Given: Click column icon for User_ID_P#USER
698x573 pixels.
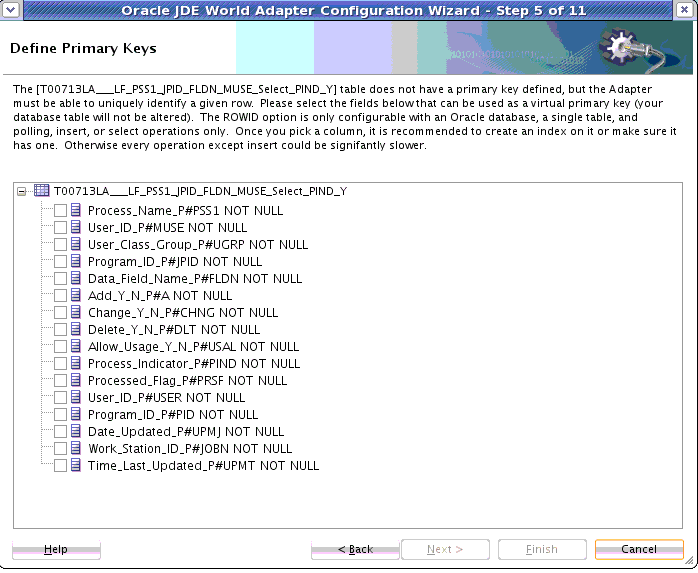Looking at the screenshot, I should [76, 397].
